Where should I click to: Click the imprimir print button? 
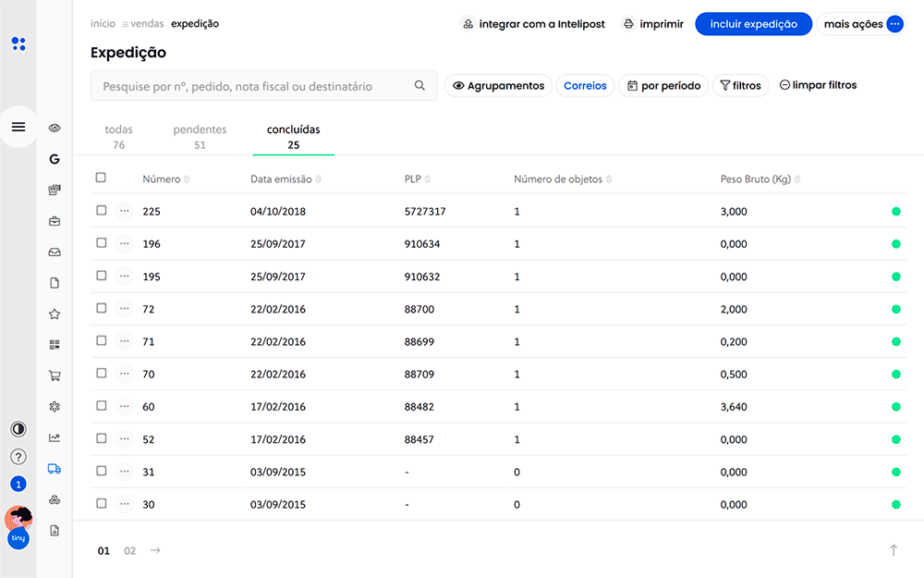[x=653, y=24]
